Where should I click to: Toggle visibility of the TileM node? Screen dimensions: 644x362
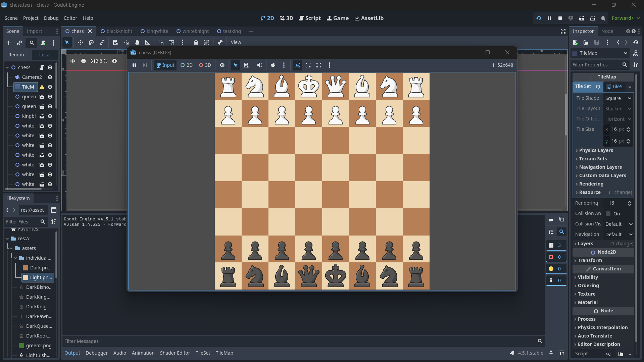[x=50, y=87]
